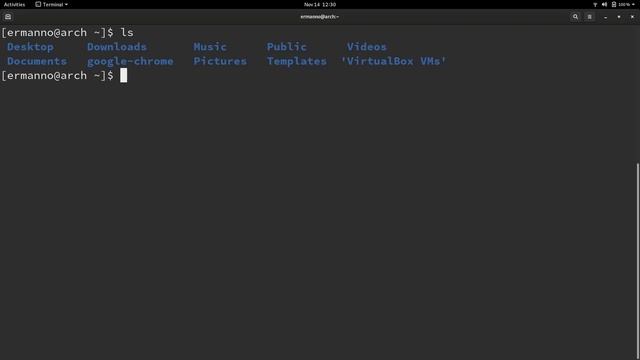Select the Videos directory name
Screen dimensions: 640x360
click(x=367, y=47)
